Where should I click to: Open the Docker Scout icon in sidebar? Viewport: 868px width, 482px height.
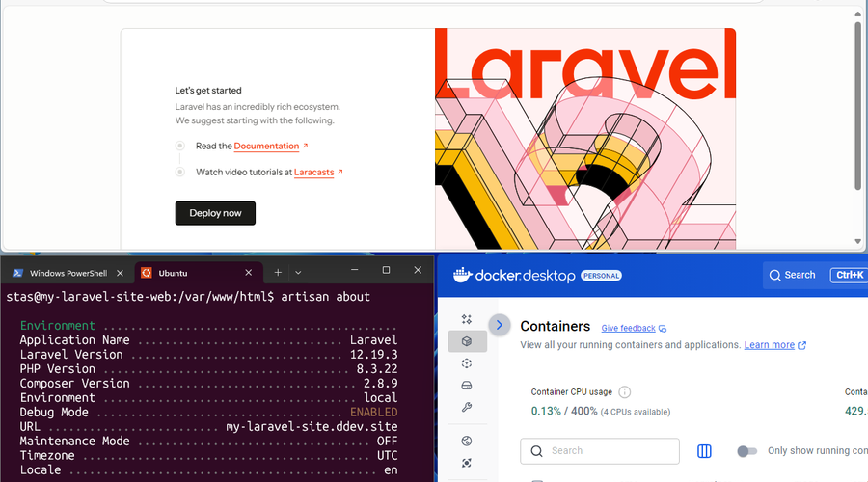pyautogui.click(x=467, y=463)
